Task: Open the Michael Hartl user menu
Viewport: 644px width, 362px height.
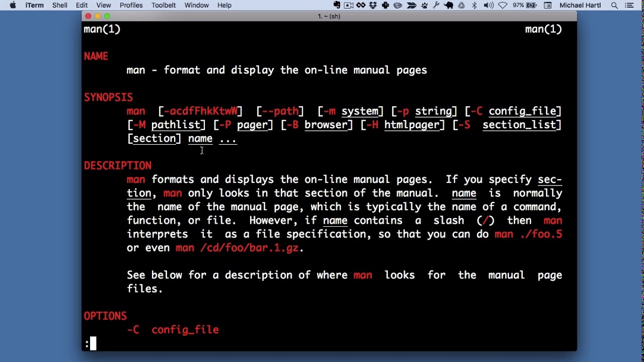Action: (x=580, y=5)
